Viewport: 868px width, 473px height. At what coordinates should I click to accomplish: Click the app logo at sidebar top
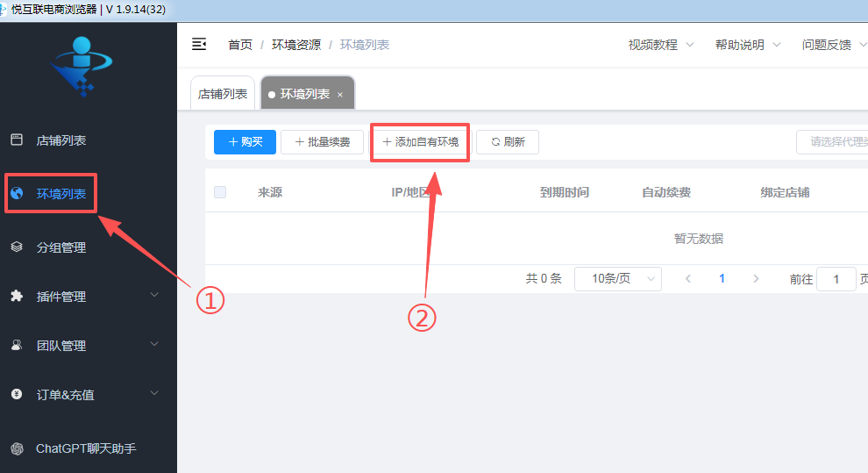[82, 66]
